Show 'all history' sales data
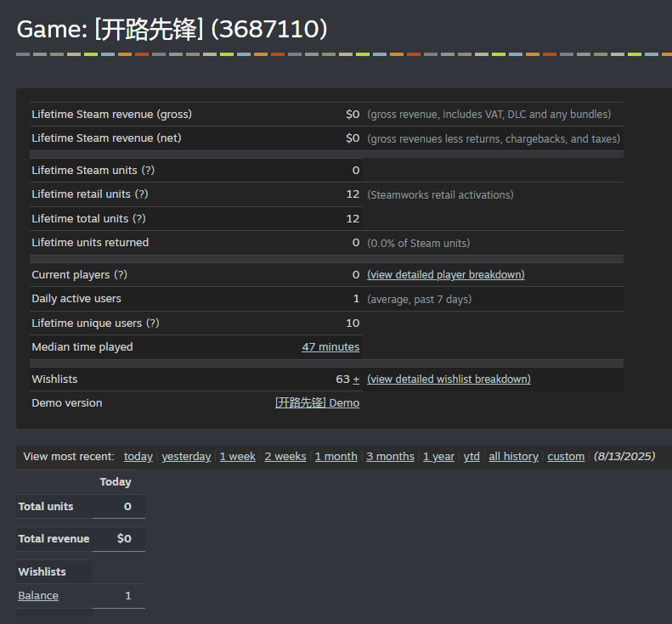Screen dimensions: 672x624 tap(513, 457)
